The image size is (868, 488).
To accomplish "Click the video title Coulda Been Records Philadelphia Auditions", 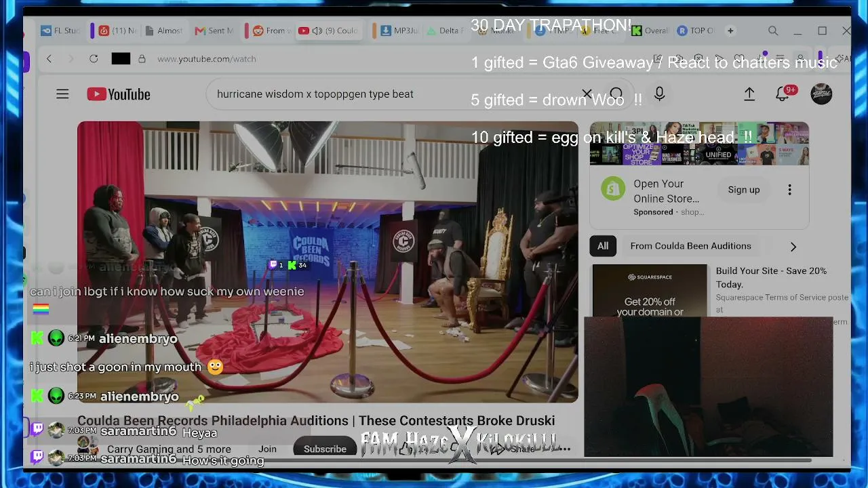I will click(316, 421).
